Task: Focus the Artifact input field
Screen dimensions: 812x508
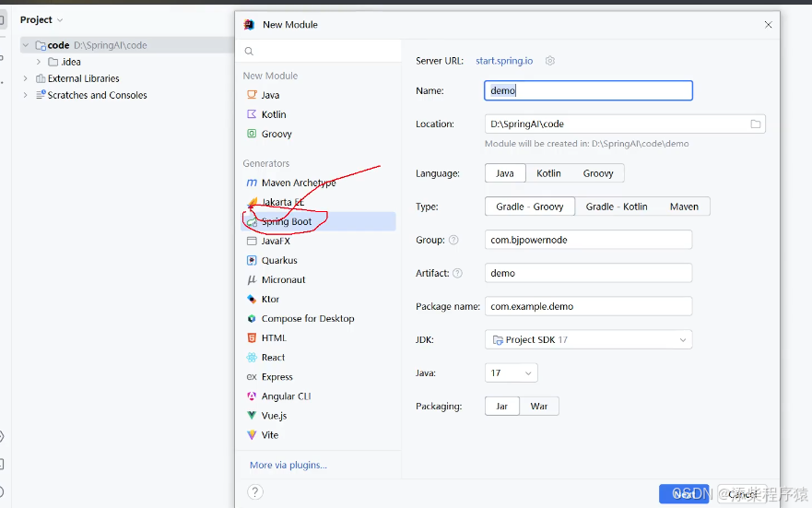Action: (588, 273)
